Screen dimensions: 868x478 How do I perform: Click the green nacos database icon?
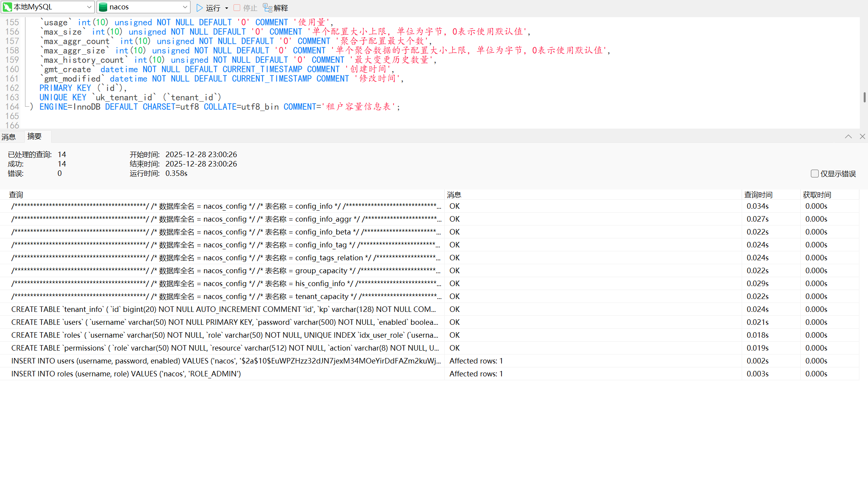103,7
